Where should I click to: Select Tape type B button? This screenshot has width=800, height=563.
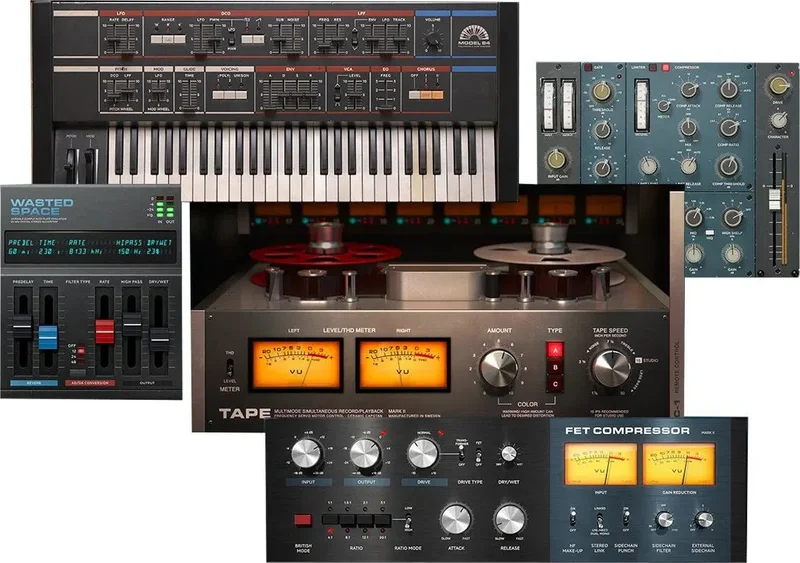[x=555, y=367]
